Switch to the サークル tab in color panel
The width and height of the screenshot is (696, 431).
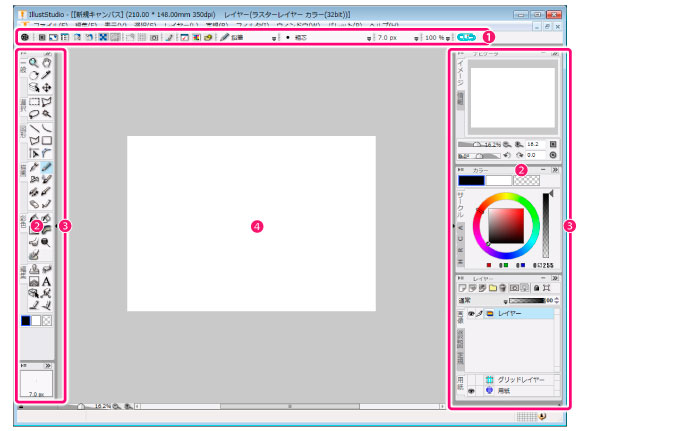[461, 204]
